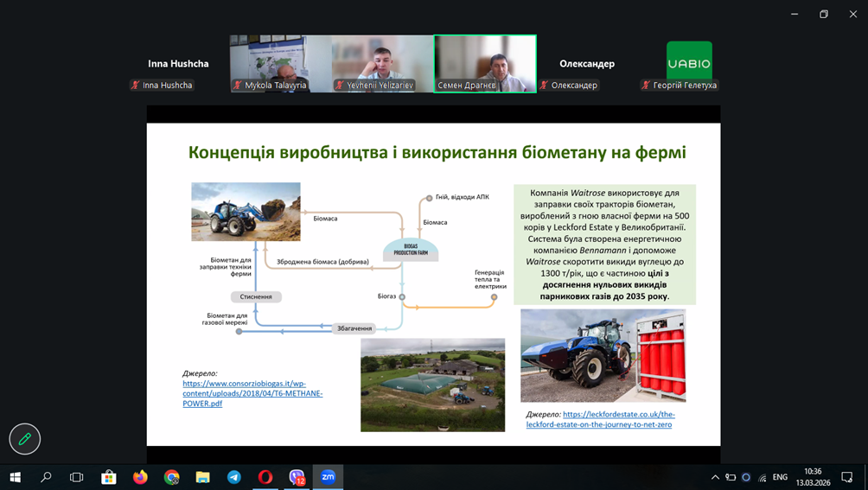
Task: Open Opera browser from the taskbar
Action: pyautogui.click(x=265, y=477)
